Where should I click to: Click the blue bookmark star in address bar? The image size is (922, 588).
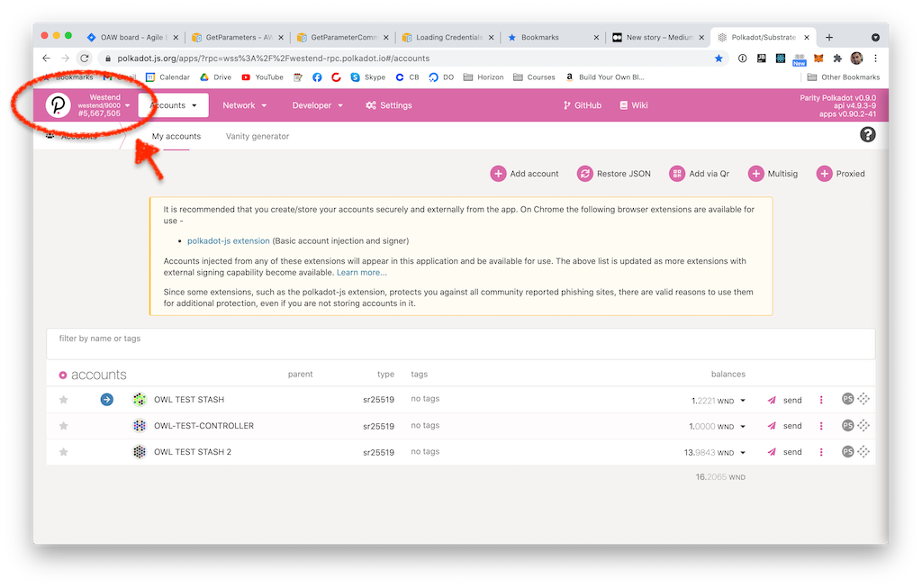(719, 59)
